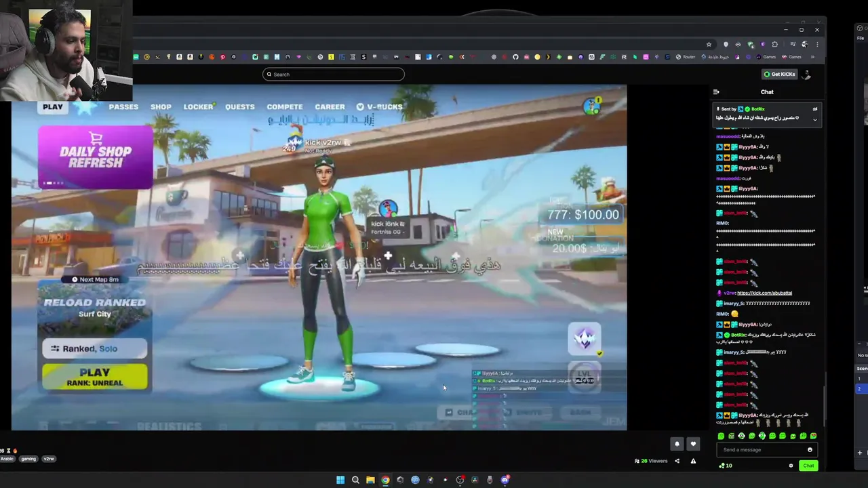
Task: Click the Daily Shop Refresh banner
Action: (x=96, y=157)
